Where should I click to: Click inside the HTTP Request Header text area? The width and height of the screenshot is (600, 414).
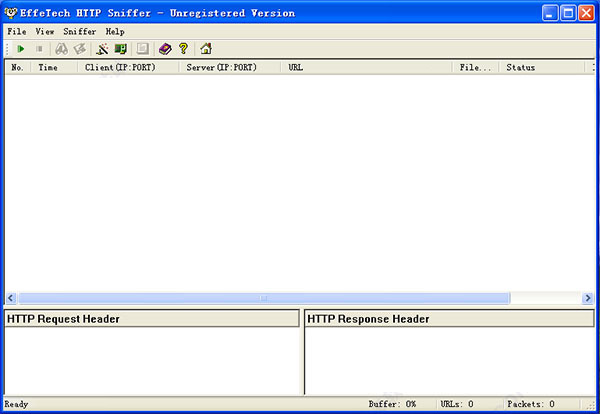(152, 360)
